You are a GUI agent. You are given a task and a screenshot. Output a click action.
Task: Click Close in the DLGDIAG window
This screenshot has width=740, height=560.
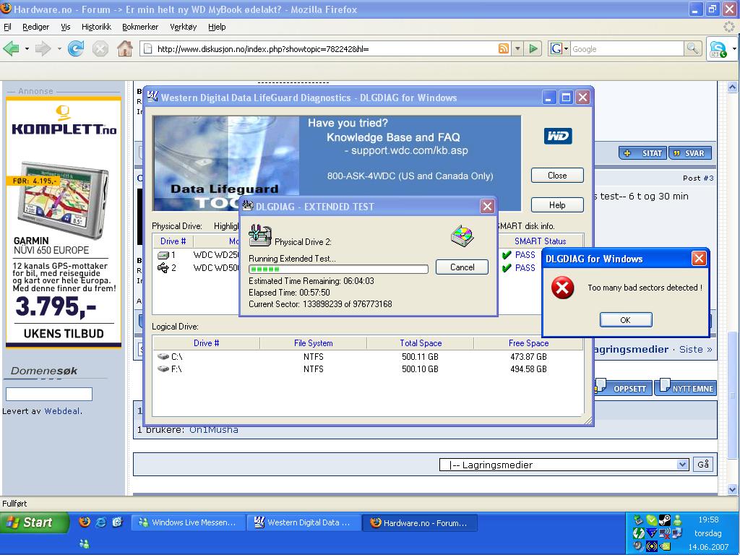click(x=557, y=176)
